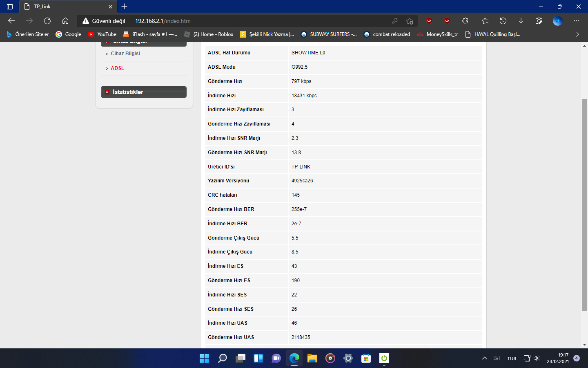Click the 18431 kbps download value

(304, 96)
